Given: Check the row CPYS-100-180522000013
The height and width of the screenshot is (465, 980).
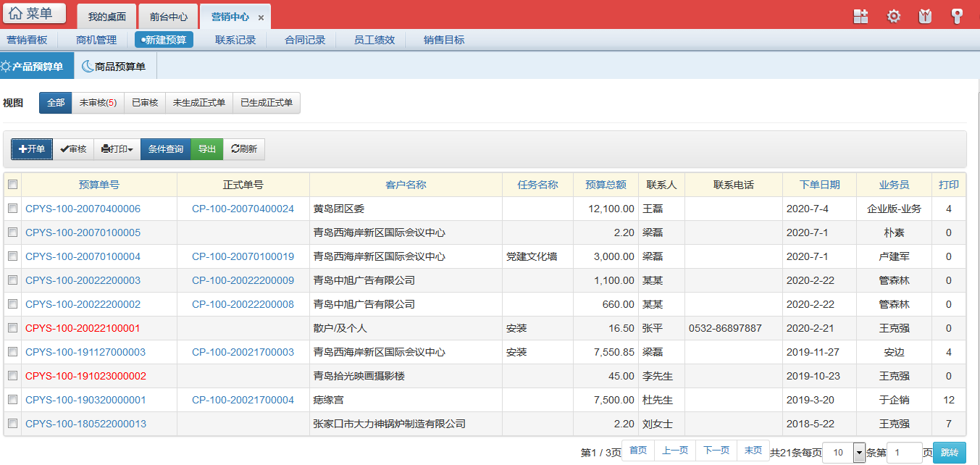Looking at the screenshot, I should click(12, 424).
